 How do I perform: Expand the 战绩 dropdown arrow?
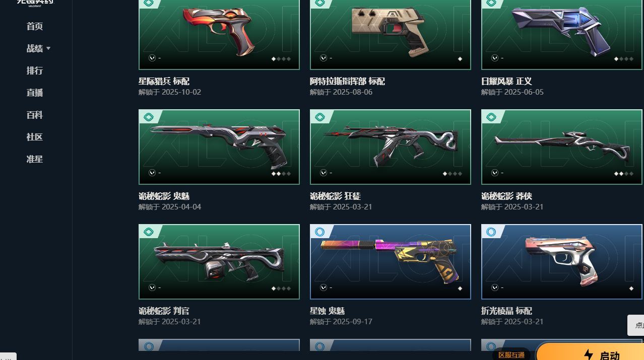point(48,48)
